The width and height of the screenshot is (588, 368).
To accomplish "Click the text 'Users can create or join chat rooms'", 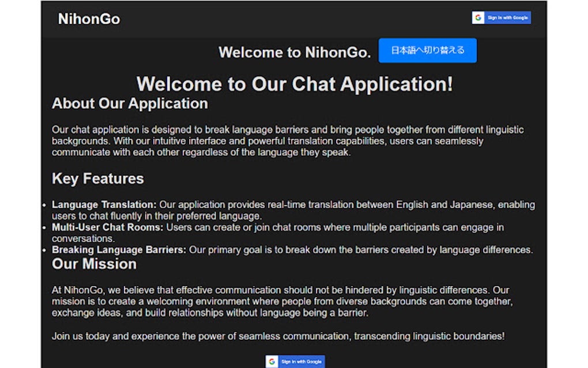I will [x=334, y=227].
